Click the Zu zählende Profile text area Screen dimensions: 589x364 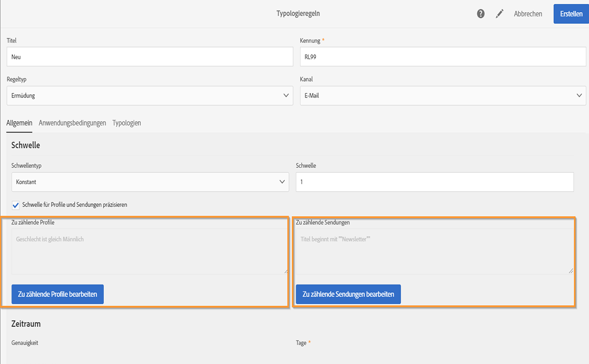[150, 251]
